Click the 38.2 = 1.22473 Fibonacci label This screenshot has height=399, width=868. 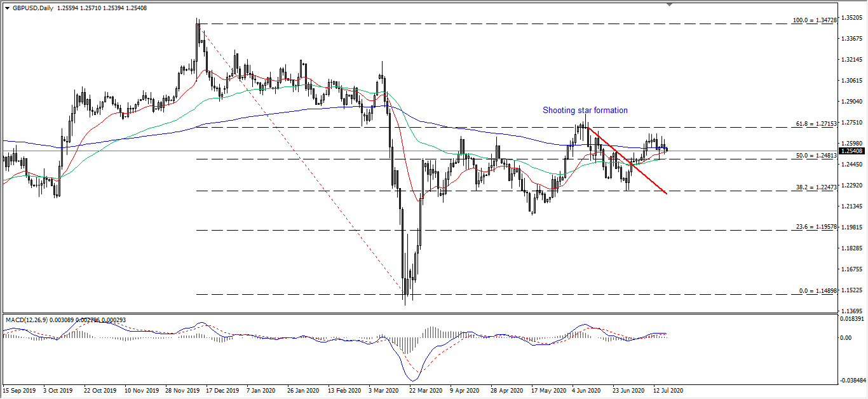(815, 187)
